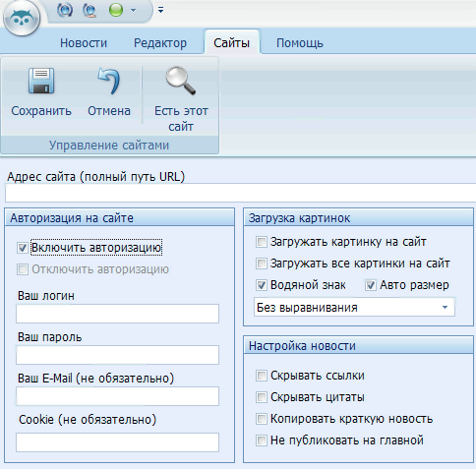Image resolution: width=476 pixels, height=469 pixels.
Task: Open the owl application menu button
Action: pos(22,19)
